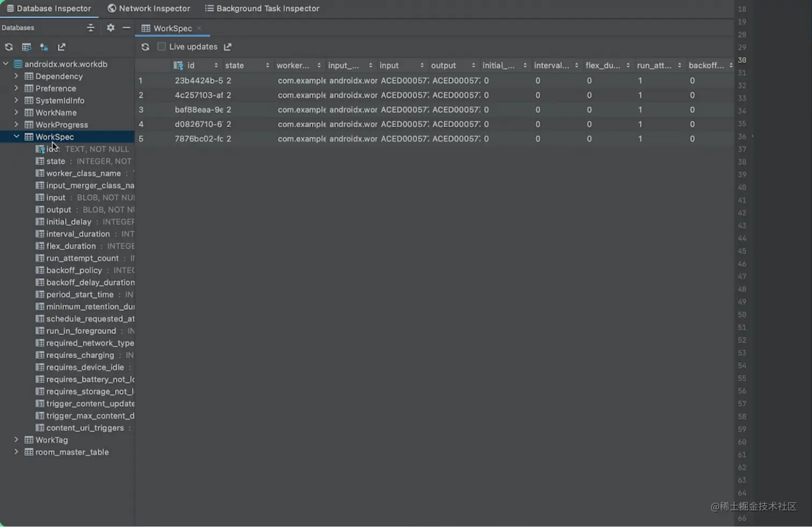Click export databases icon in sidebar toolbar
Viewport: 812px width, 527px height.
pyautogui.click(x=62, y=47)
